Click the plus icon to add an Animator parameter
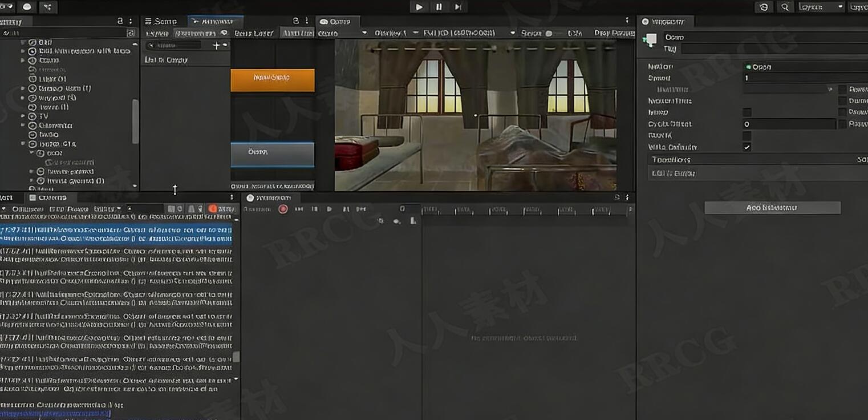Viewport: 868px width, 420px height. pyautogui.click(x=217, y=45)
